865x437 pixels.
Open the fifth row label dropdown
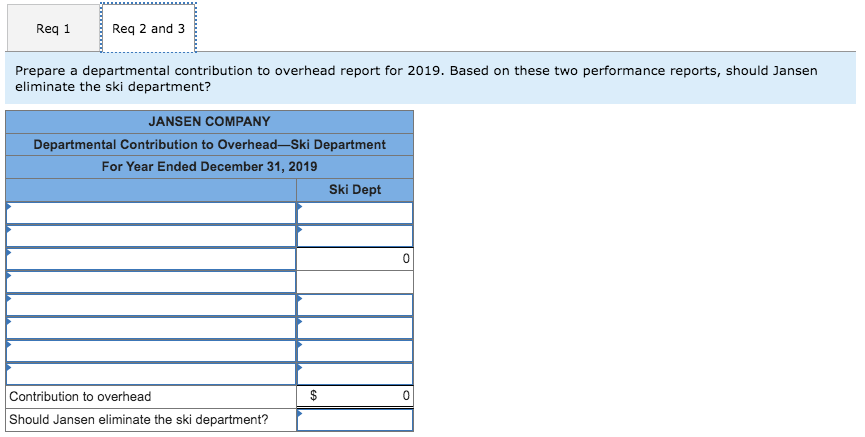[x=151, y=305]
